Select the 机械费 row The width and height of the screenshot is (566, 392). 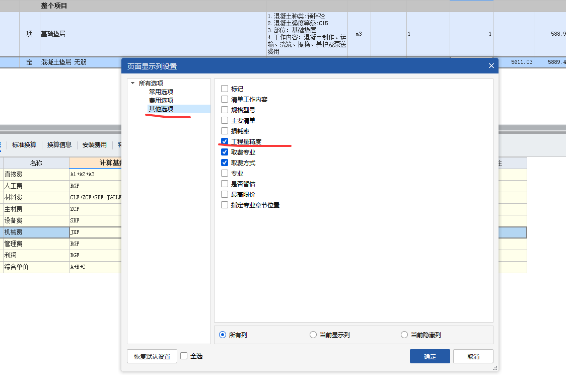[x=36, y=232]
